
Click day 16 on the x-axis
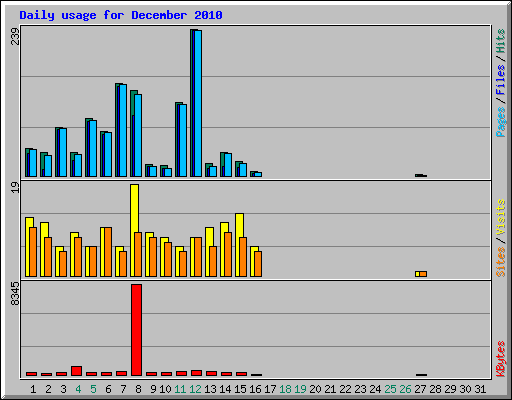click(255, 389)
